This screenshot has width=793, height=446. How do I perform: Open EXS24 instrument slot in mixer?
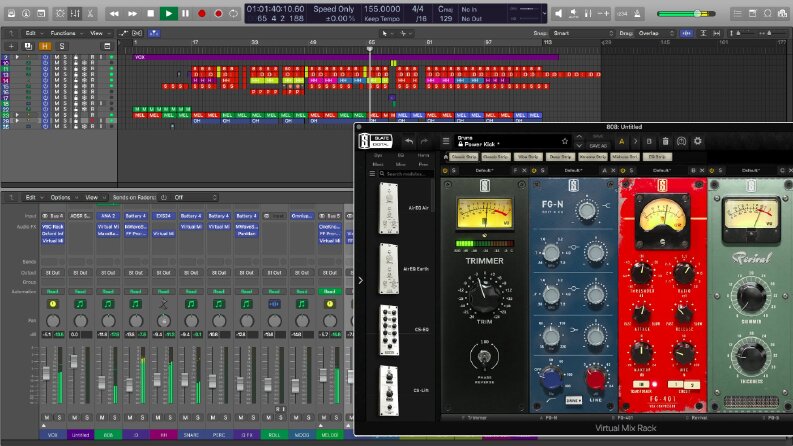(x=163, y=216)
